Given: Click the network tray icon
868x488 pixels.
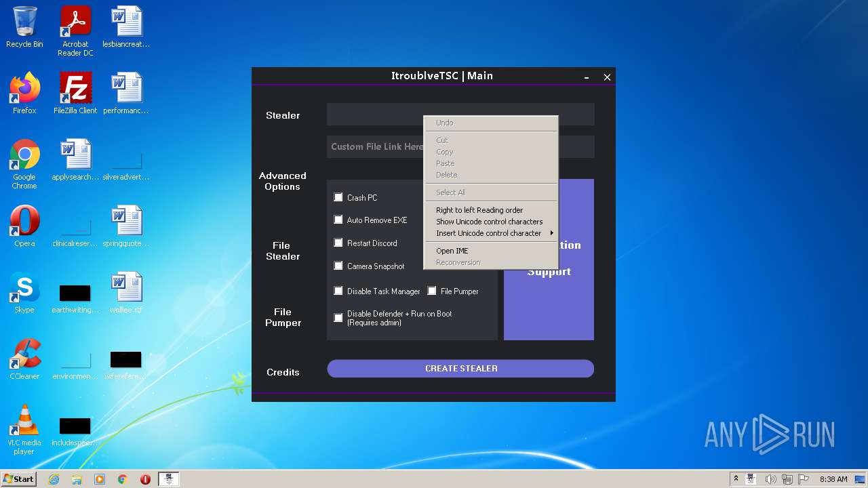Looking at the screenshot, I should point(787,479).
